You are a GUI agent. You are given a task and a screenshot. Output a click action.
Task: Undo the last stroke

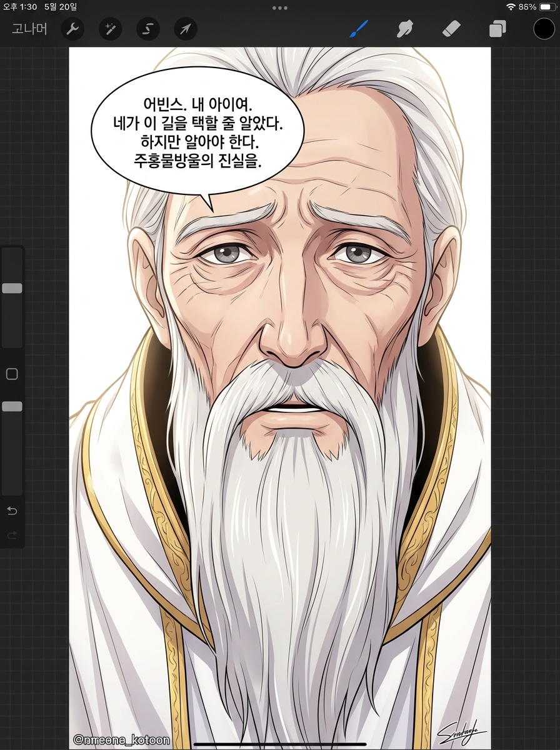coord(12,511)
